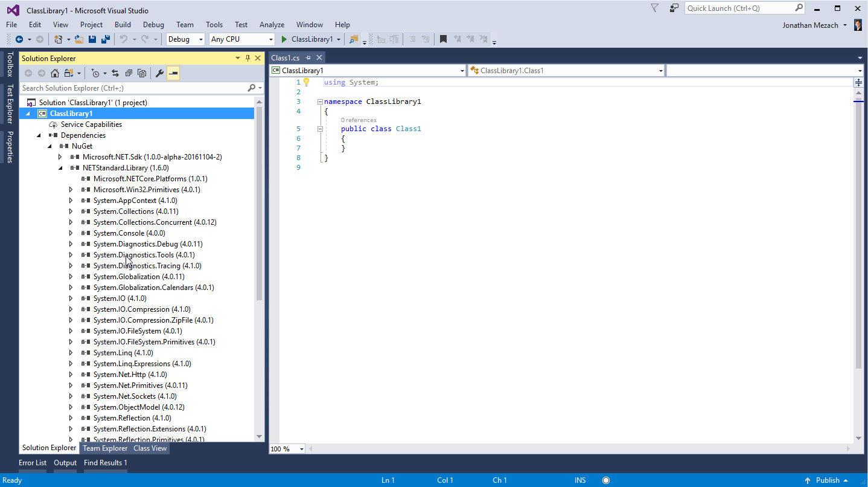Switch to the Team Explorer tab
Screen dimensions: 868x487
click(x=105, y=448)
